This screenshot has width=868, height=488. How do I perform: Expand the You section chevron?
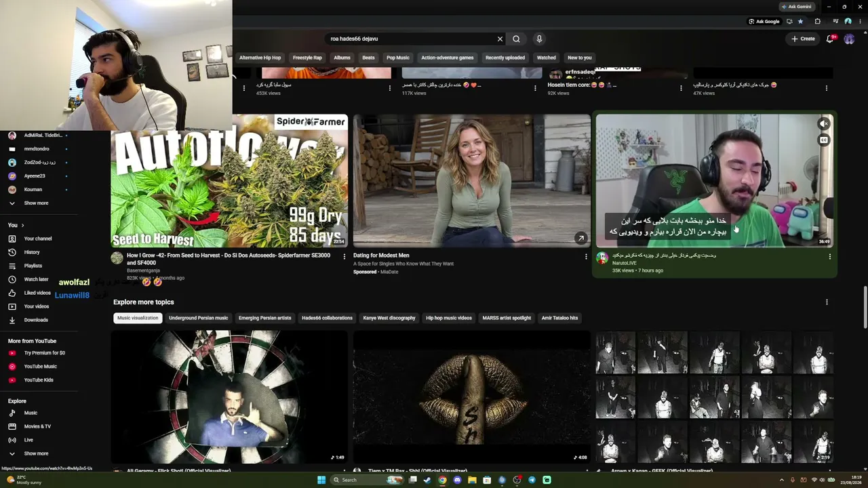coord(22,225)
